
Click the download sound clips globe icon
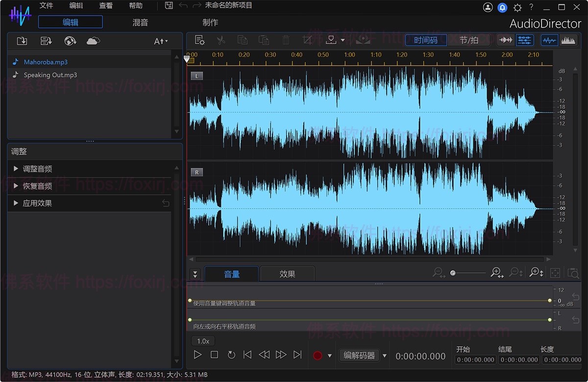[x=70, y=41]
